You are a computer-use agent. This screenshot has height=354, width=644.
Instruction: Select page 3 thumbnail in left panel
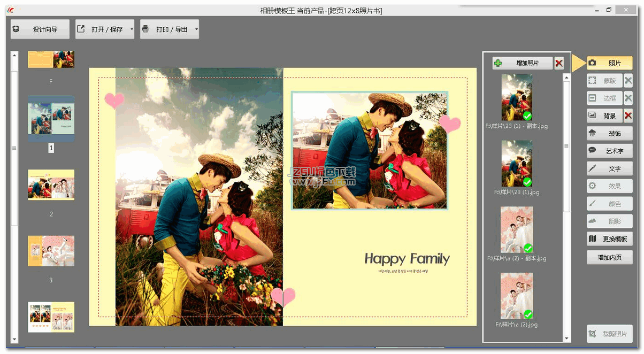coord(51,251)
